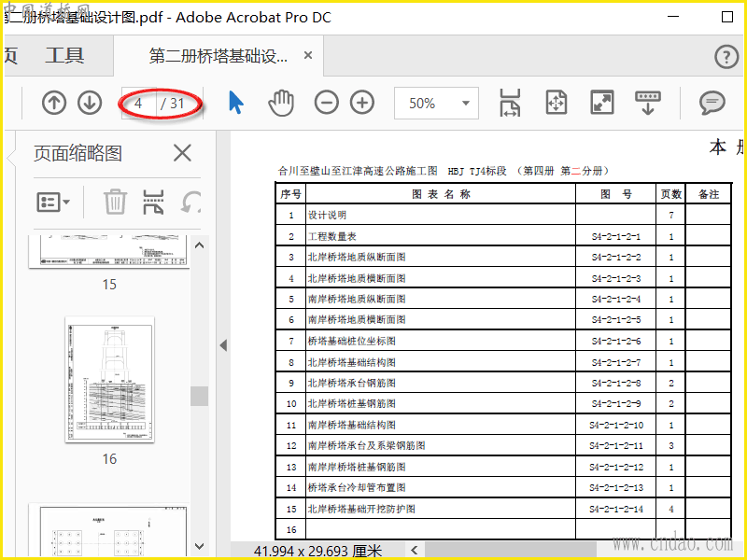Open the read mode toolbar icon
This screenshot has width=747, height=560.
(x=648, y=103)
